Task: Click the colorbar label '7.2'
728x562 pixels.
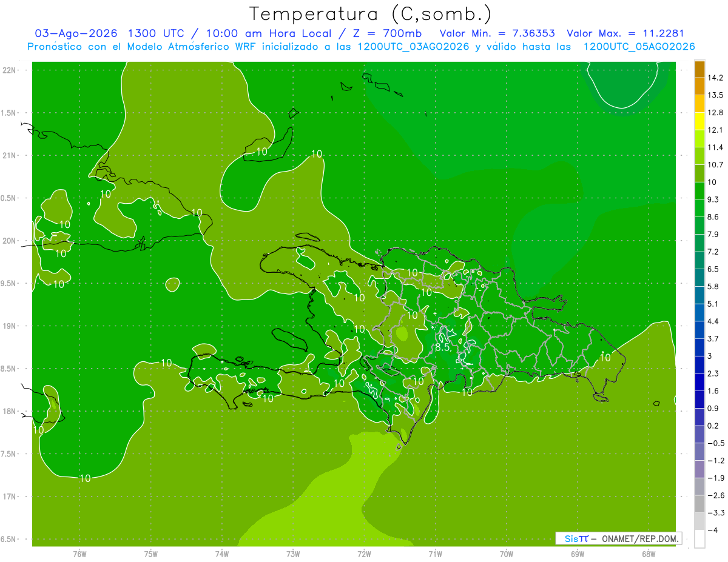Action: point(713,252)
